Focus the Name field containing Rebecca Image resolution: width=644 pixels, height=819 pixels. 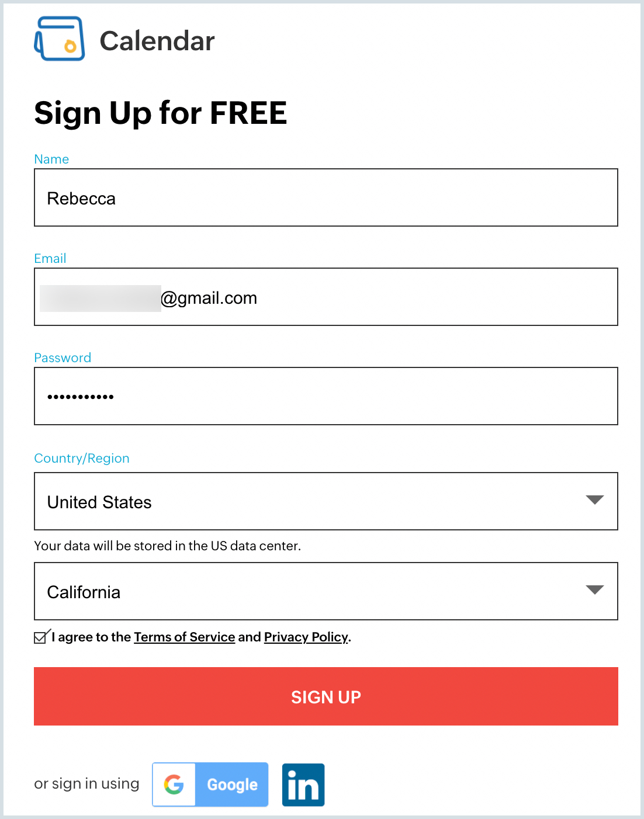(x=326, y=197)
